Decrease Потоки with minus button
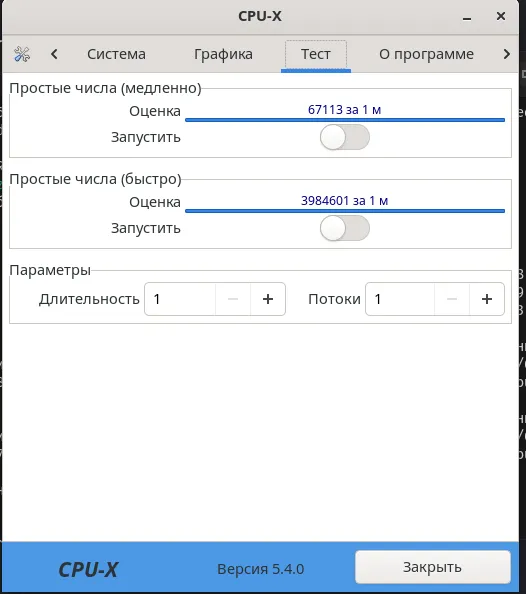526x594 pixels. [452, 299]
